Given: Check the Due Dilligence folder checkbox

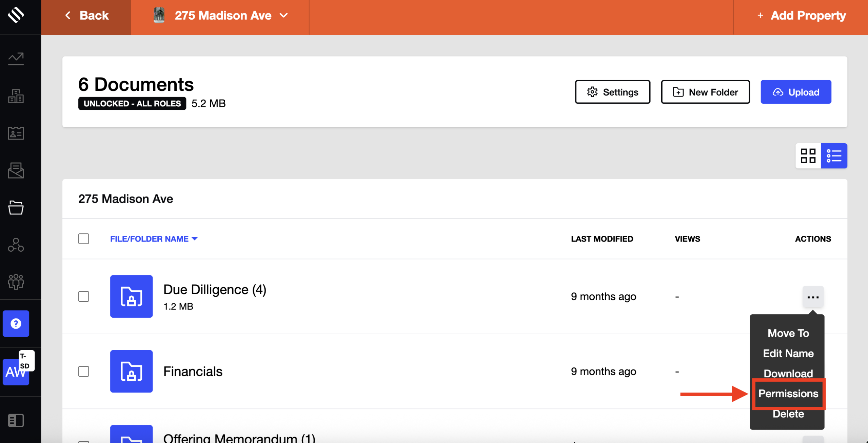Looking at the screenshot, I should [x=83, y=296].
